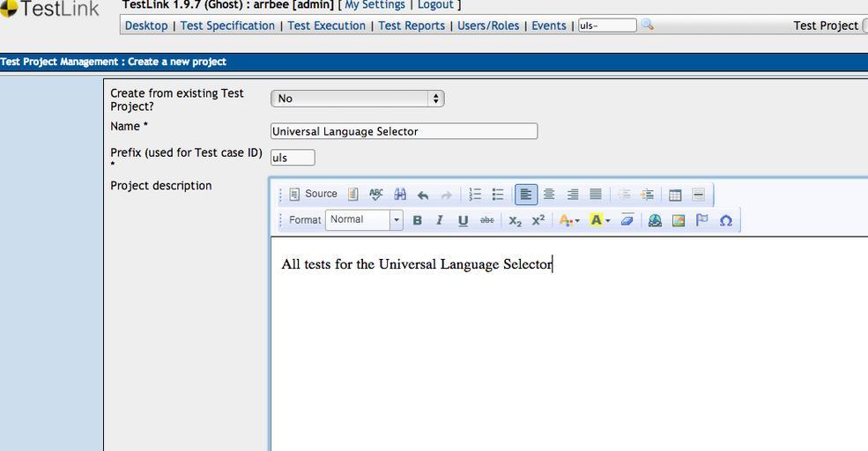The width and height of the screenshot is (868, 451).
Task: Open the Test Execution menu
Action: coord(327,26)
